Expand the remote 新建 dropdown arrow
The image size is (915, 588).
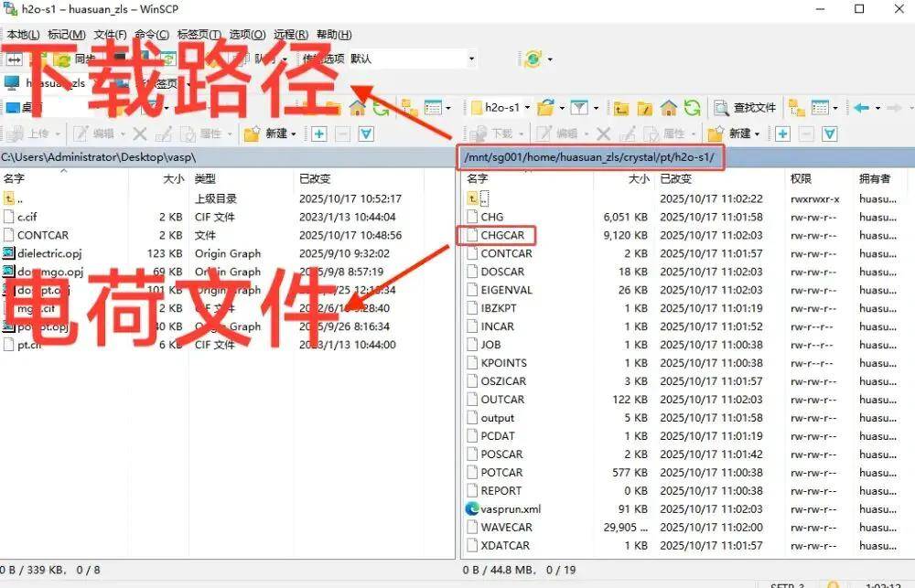tap(758, 134)
